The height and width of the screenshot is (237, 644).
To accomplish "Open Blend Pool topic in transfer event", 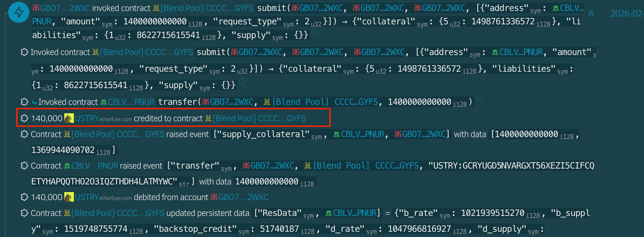I will coord(361,166).
